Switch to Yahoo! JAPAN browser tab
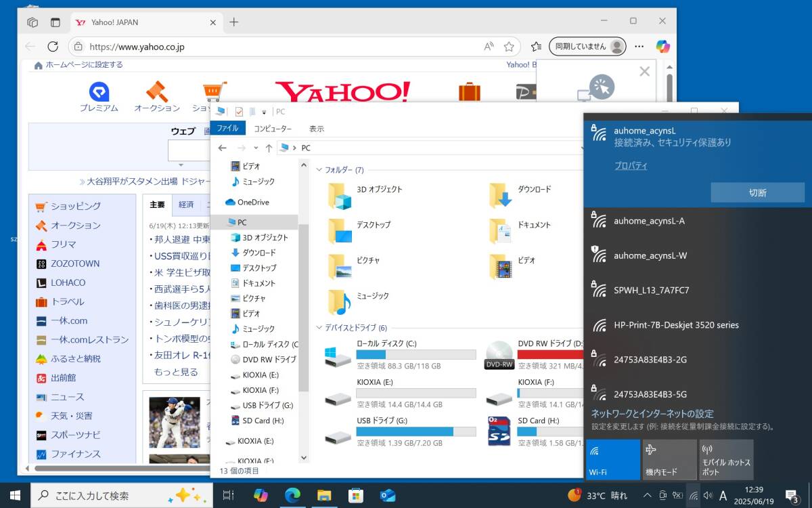Image resolution: width=812 pixels, height=508 pixels. click(x=145, y=22)
